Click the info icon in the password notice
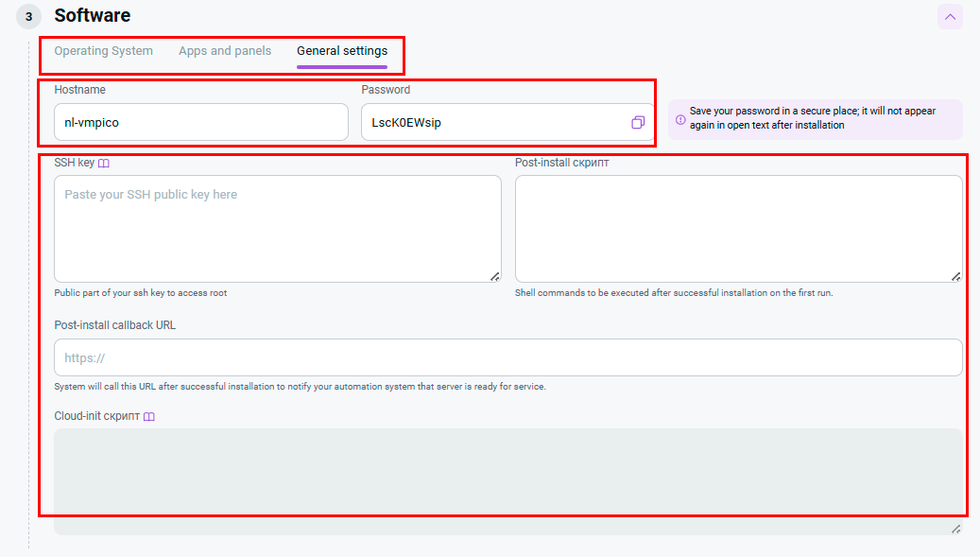980x557 pixels. pyautogui.click(x=680, y=119)
